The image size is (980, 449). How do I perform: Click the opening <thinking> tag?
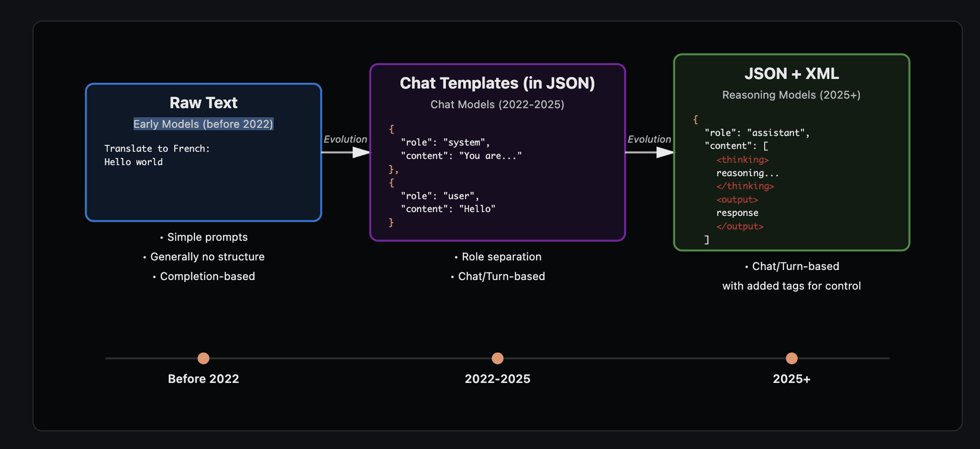[x=742, y=160]
